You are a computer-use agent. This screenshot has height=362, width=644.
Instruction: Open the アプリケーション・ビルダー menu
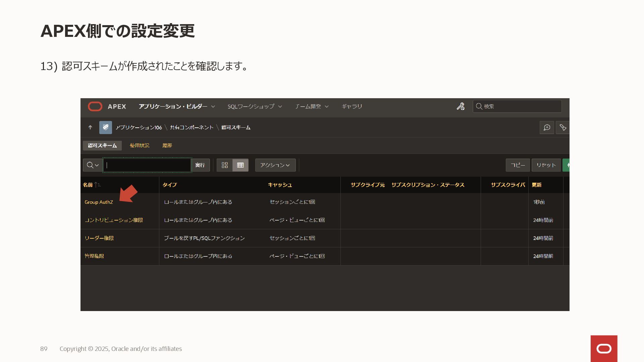coord(177,107)
